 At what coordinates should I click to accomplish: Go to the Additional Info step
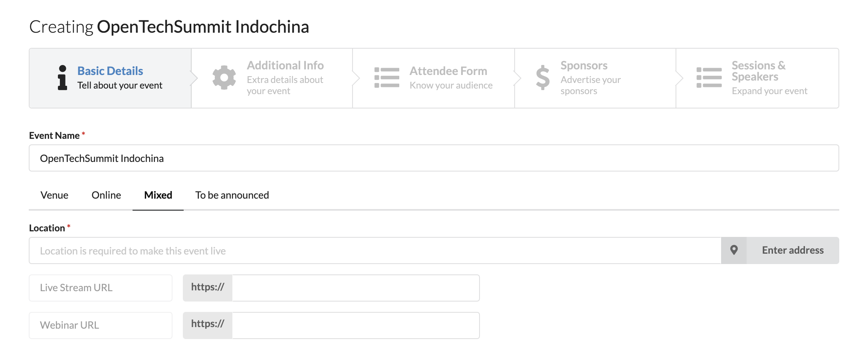click(x=272, y=78)
